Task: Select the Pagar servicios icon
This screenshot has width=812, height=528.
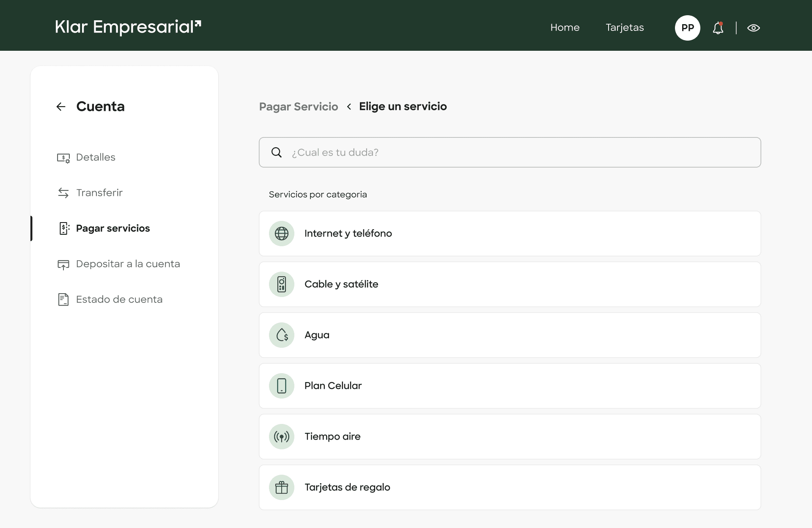Action: 63,228
